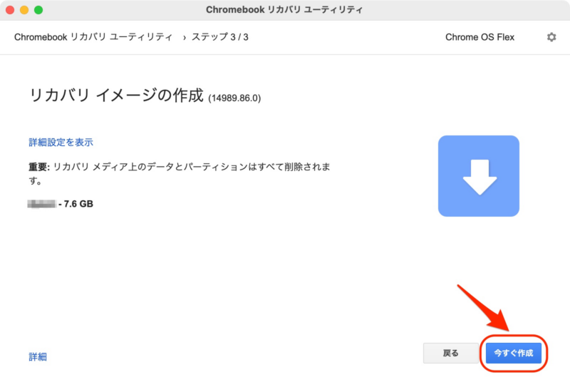
Task: Click the リカバリ イメージの作成 heading
Action: [116, 96]
